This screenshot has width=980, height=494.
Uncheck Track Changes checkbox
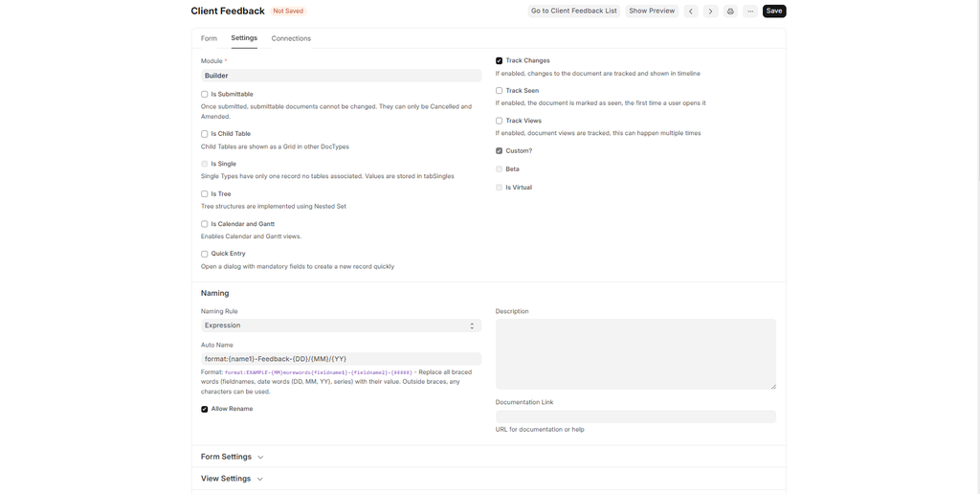pos(499,60)
